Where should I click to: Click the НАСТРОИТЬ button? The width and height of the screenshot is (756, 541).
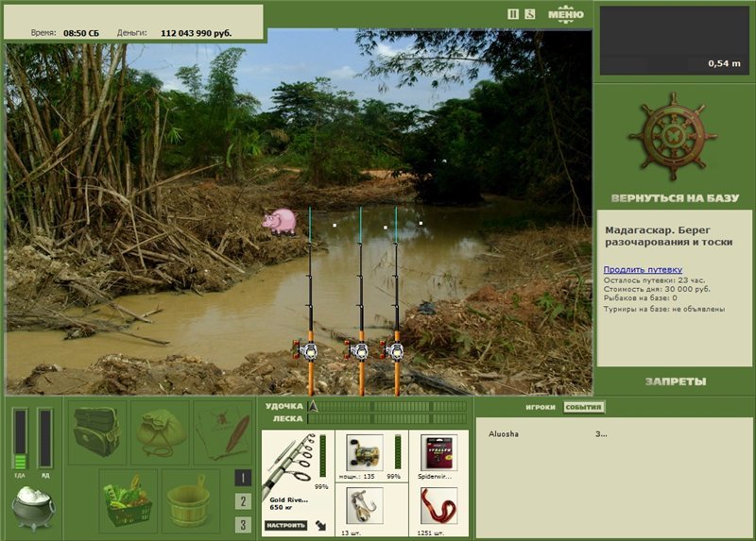[x=286, y=525]
